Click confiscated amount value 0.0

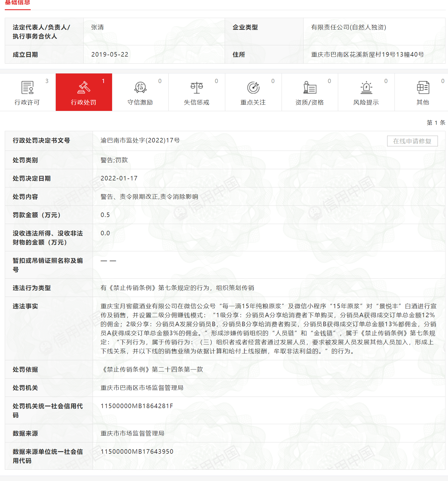tap(105, 233)
